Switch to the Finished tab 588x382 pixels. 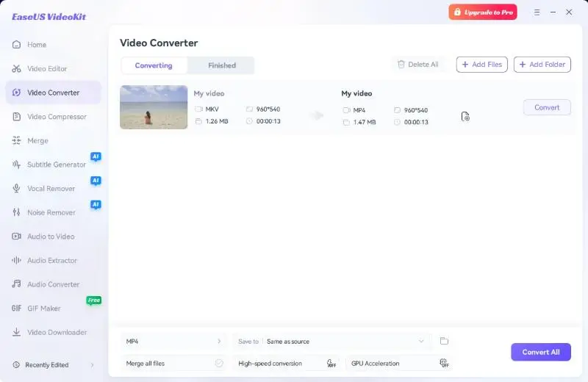(222, 65)
